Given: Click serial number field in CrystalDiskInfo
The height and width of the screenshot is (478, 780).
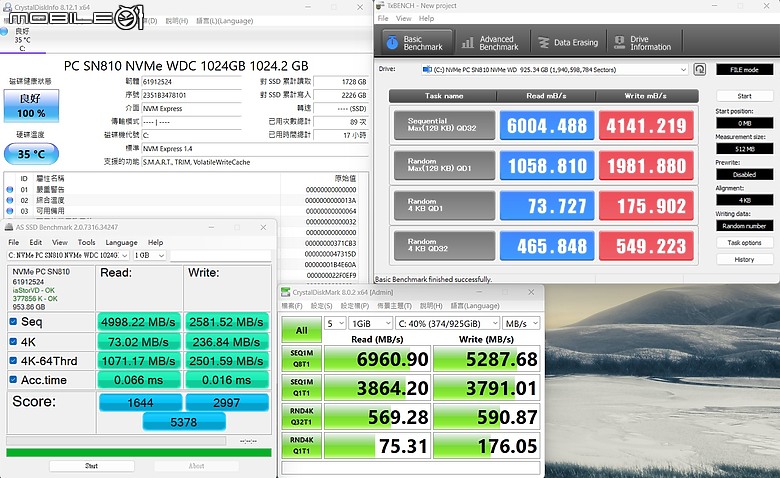Looking at the screenshot, I should coord(192,95).
